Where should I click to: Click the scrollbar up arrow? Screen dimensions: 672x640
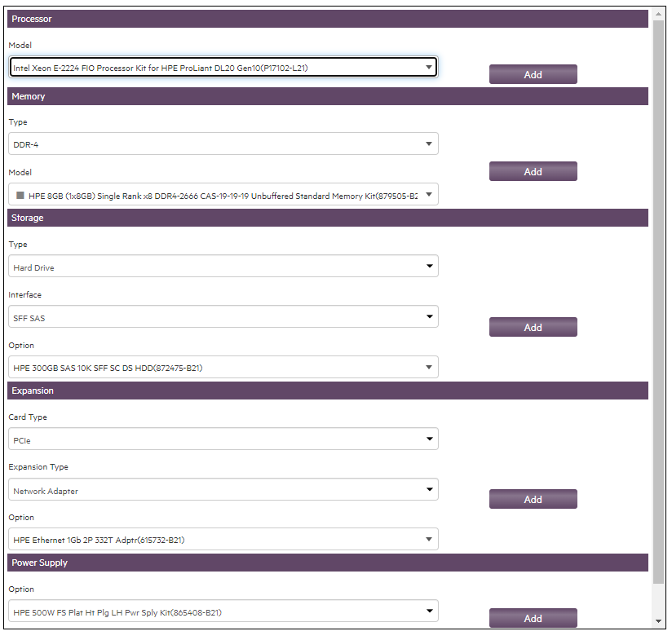click(659, 14)
